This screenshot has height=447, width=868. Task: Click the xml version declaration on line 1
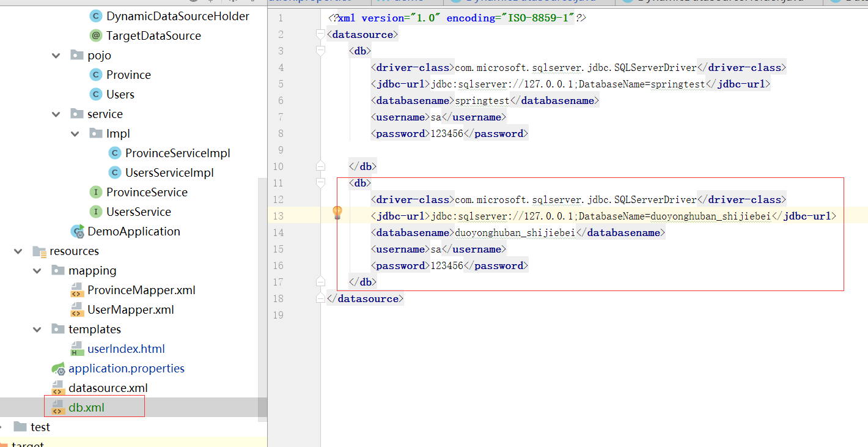[457, 18]
